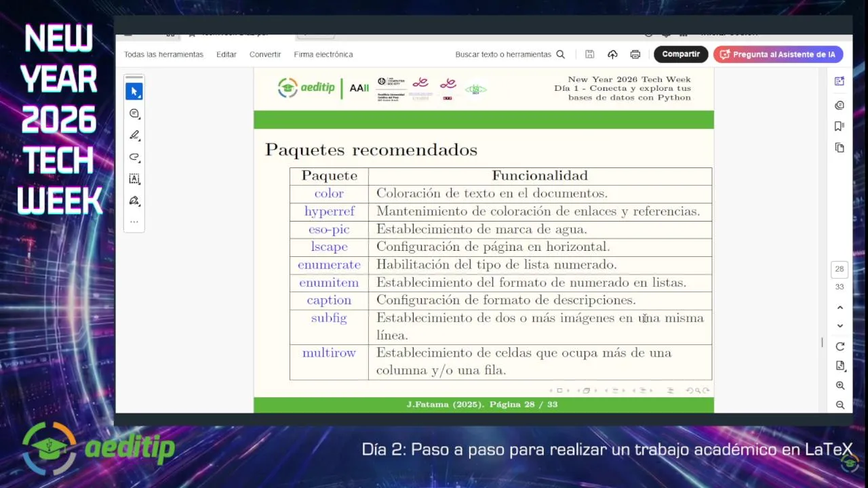Open page thumbnails panel in right rail
The width and height of the screenshot is (868, 488).
pos(840,148)
